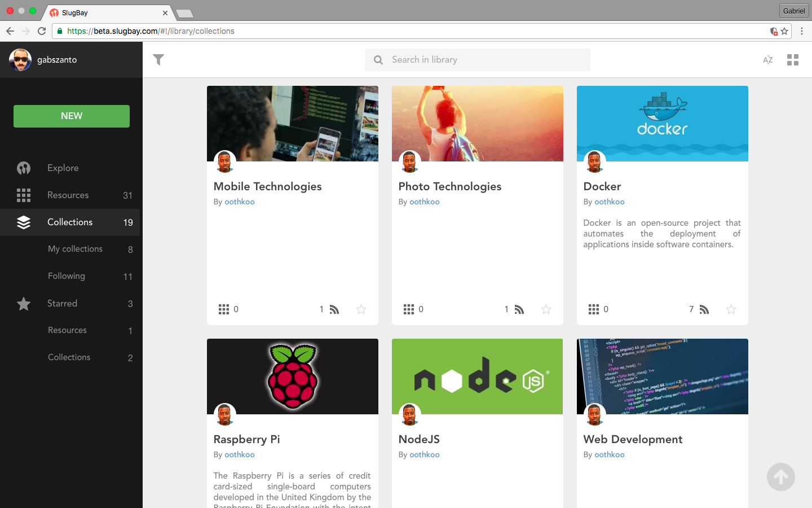
Task: Click the Explore sidebar icon
Action: pyautogui.click(x=24, y=168)
